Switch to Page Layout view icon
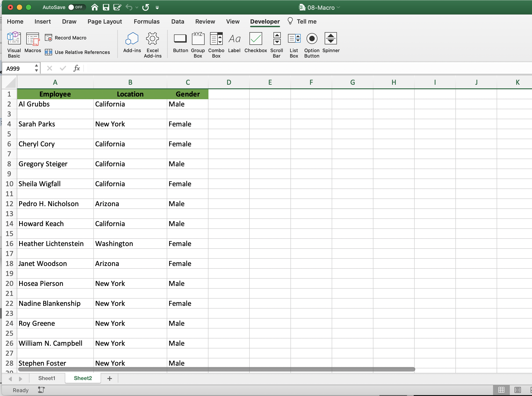This screenshot has width=532, height=396. [518, 390]
